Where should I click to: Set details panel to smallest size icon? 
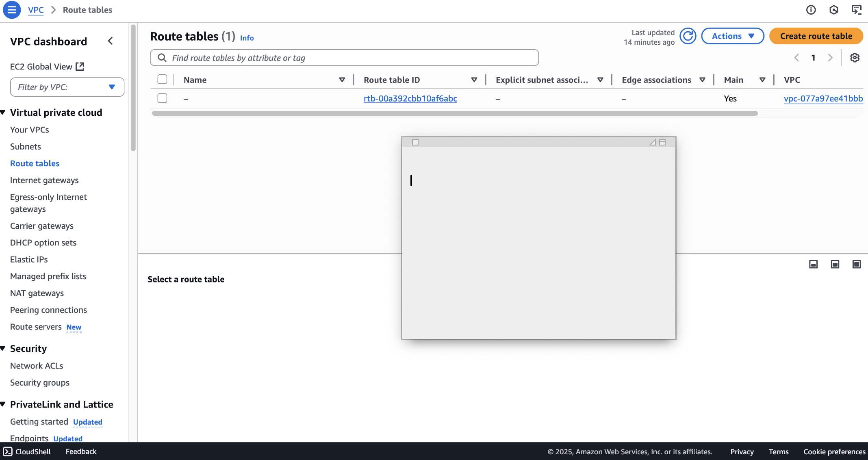pyautogui.click(x=813, y=265)
